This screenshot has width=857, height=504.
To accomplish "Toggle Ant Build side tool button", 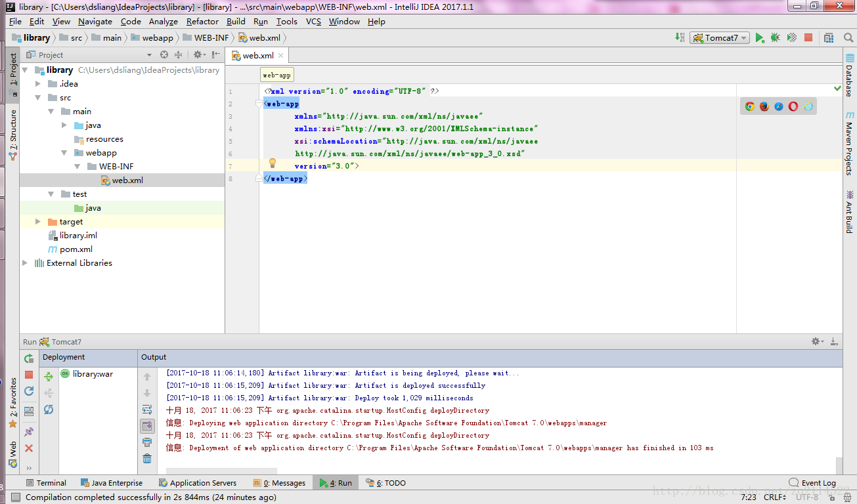I will click(850, 211).
